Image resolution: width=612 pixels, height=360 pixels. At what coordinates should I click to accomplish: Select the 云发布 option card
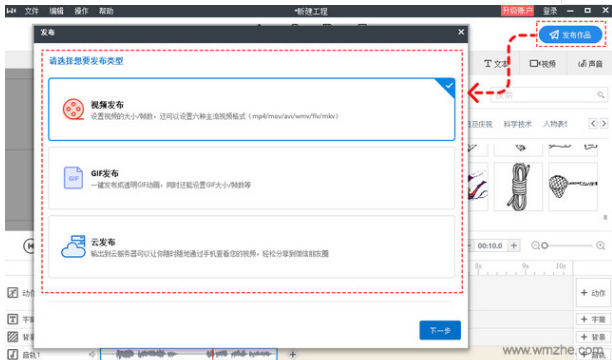252,247
